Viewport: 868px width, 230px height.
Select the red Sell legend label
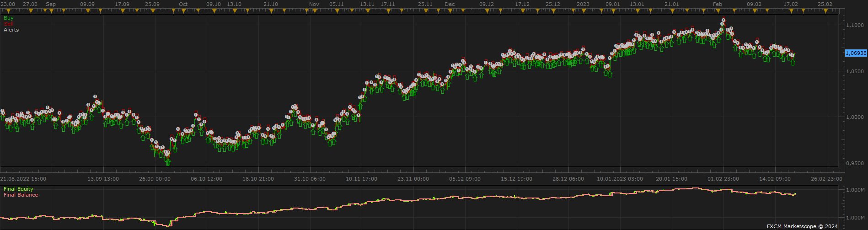pyautogui.click(x=9, y=24)
